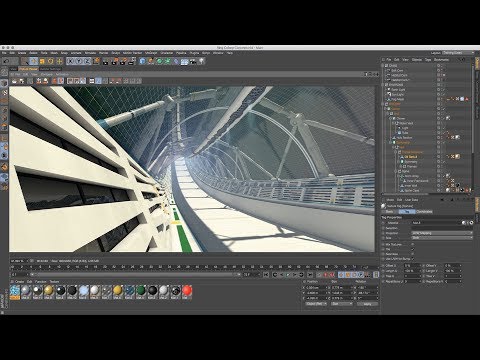Image resolution: width=480 pixels, height=360 pixels.
Task: Click the Undo arrow in the top toolbar
Action: (x=6, y=61)
